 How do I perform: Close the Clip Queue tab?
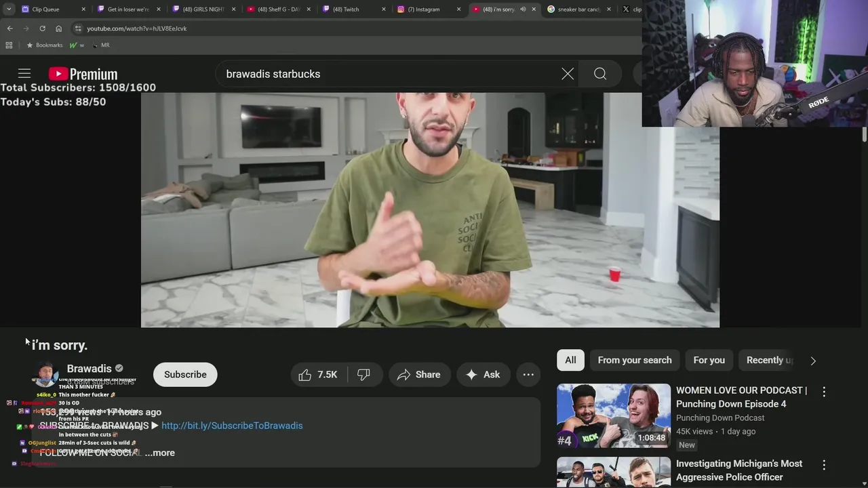tap(83, 9)
